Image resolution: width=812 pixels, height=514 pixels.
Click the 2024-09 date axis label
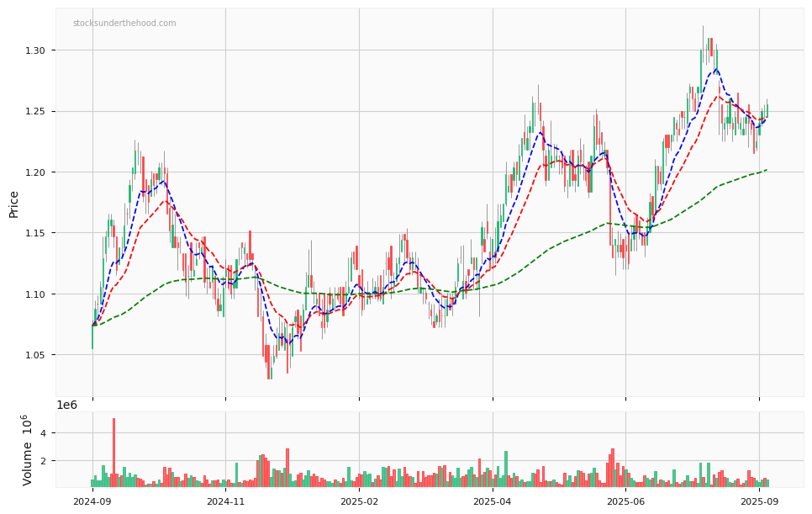(x=92, y=501)
